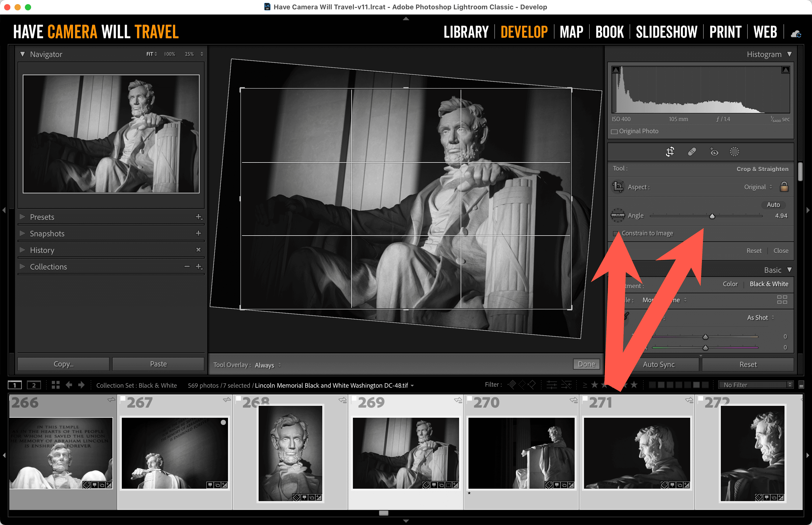The image size is (812, 525).
Task: Go forward with the right arrow
Action: point(81,385)
